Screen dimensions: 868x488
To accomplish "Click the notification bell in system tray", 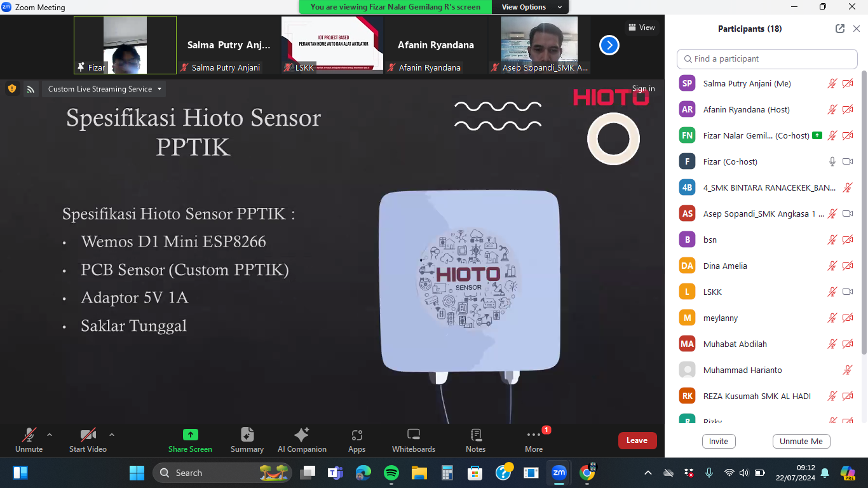I will click(825, 473).
